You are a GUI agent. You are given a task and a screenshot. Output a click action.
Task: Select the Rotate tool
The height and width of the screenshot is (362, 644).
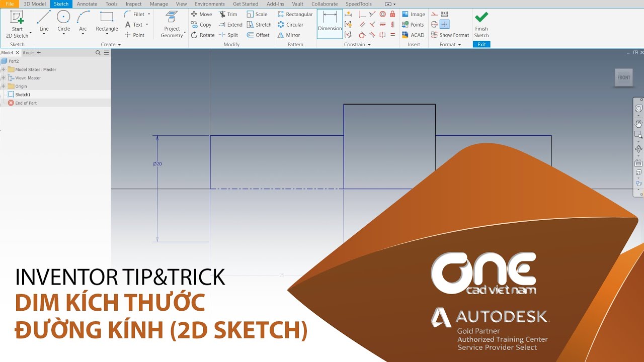203,35
